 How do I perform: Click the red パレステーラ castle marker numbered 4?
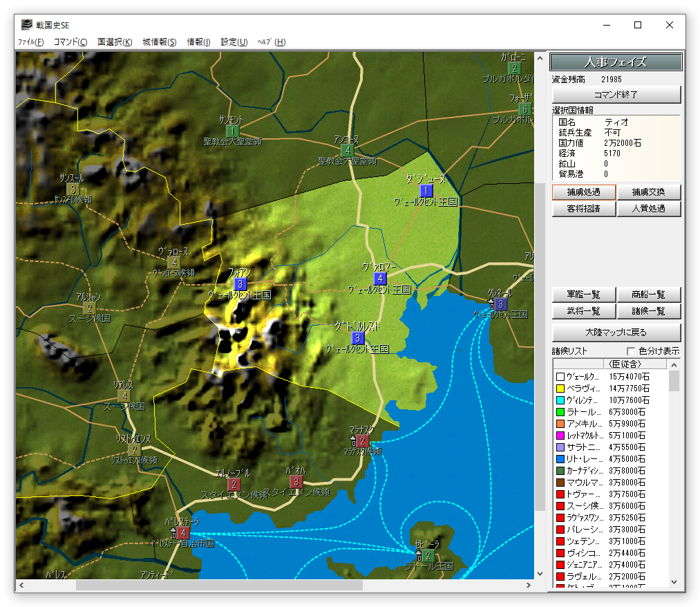(x=182, y=532)
